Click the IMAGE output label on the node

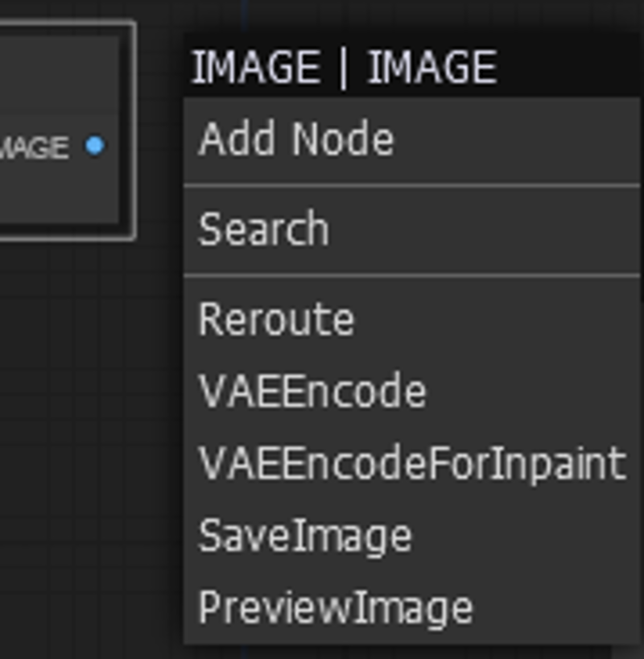click(34, 147)
